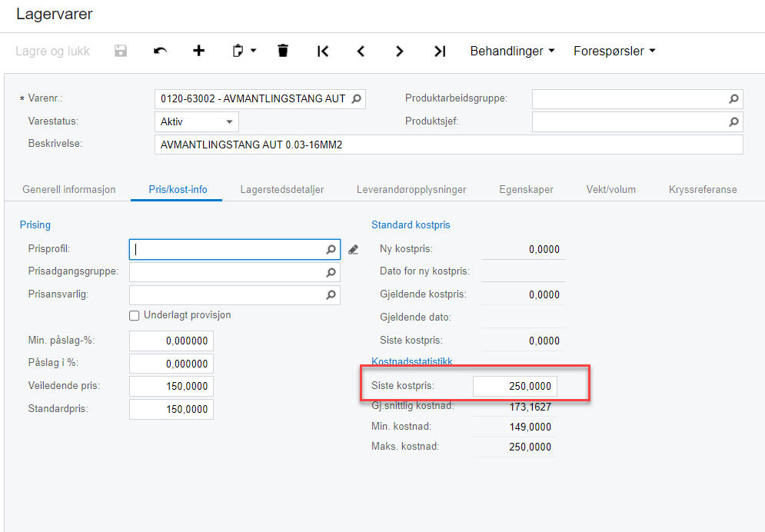765x532 pixels.
Task: Click the Maks. kostnad value 250,0000
Action: coord(531,447)
